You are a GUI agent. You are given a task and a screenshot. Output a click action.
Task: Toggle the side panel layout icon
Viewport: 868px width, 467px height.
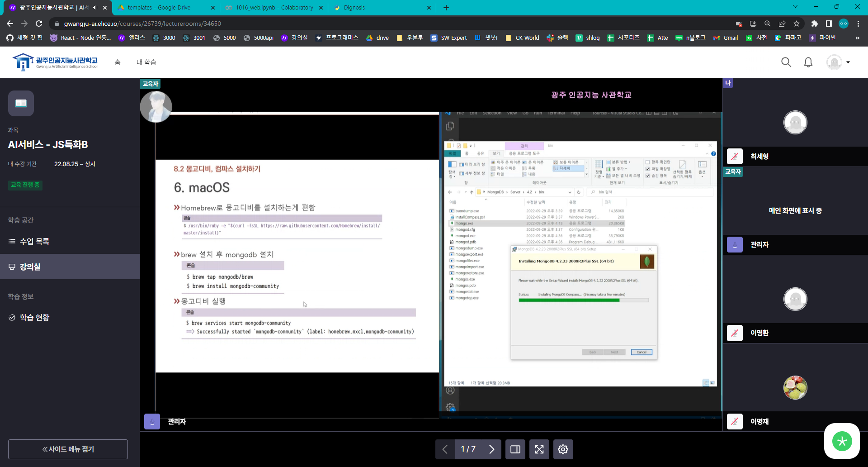515,449
